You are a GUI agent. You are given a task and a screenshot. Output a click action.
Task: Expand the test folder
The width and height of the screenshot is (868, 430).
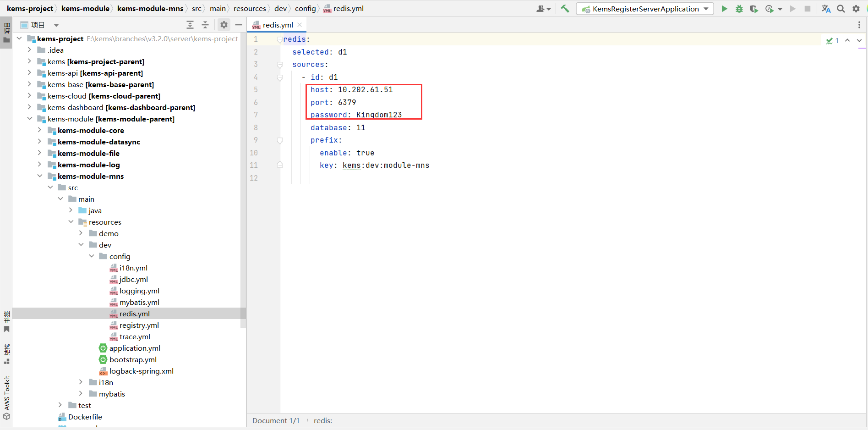tap(60, 405)
